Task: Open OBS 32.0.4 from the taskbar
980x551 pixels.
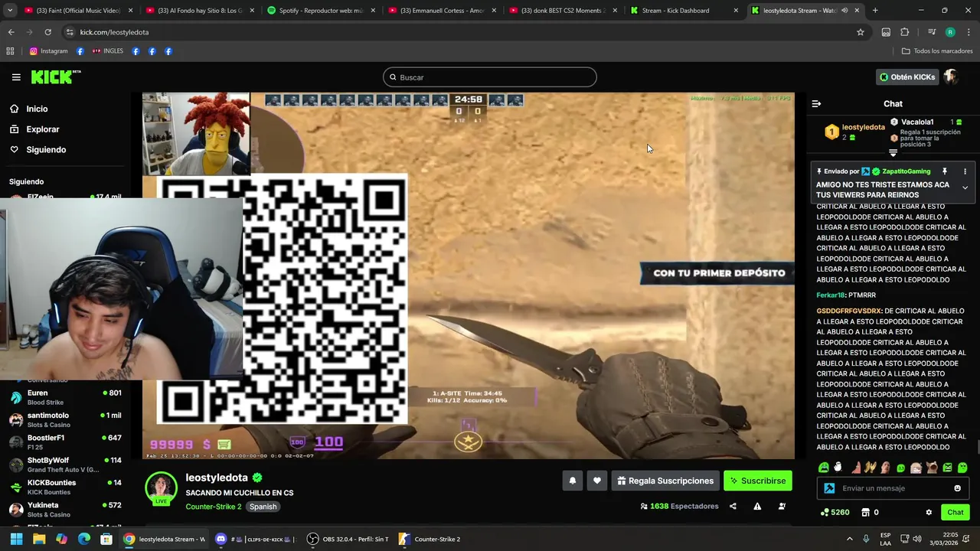Action: click(348, 540)
